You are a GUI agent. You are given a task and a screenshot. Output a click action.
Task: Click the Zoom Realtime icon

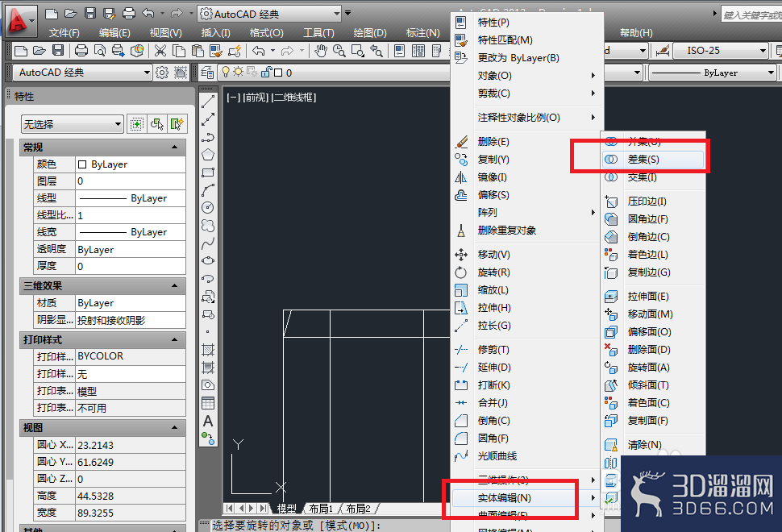[339, 51]
